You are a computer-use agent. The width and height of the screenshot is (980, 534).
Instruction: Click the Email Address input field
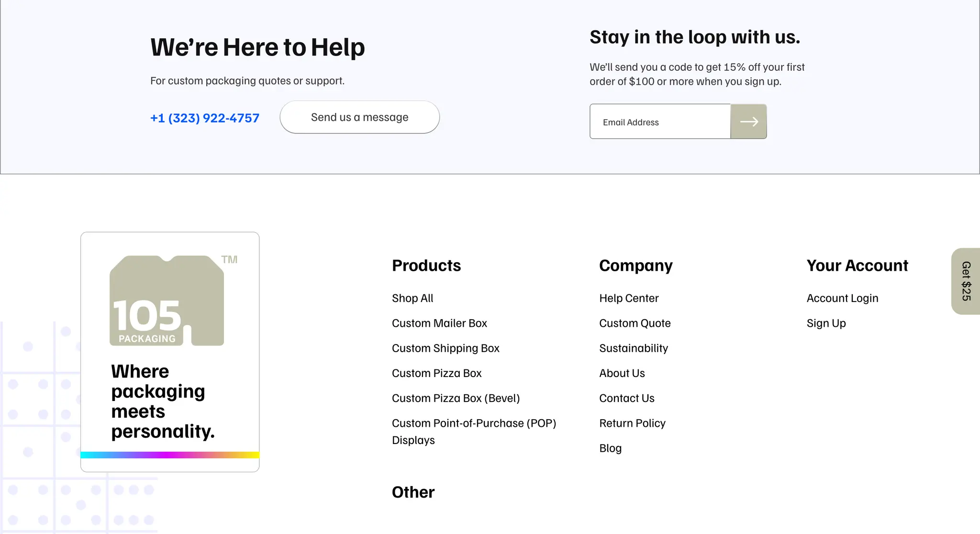pos(660,122)
